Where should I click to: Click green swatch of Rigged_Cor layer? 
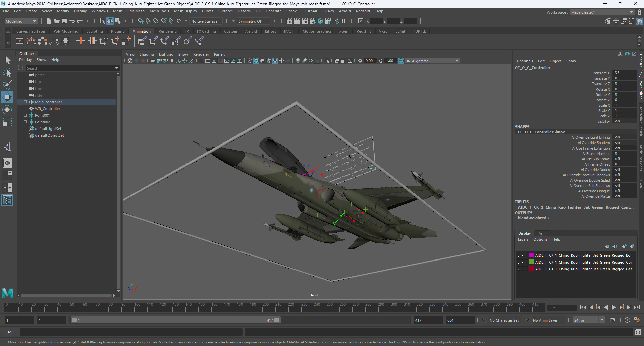point(532,262)
